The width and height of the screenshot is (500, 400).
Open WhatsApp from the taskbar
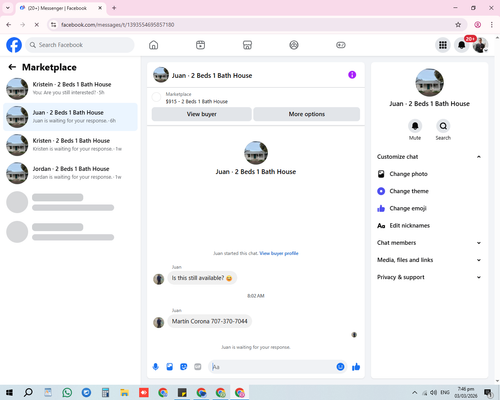click(x=67, y=393)
